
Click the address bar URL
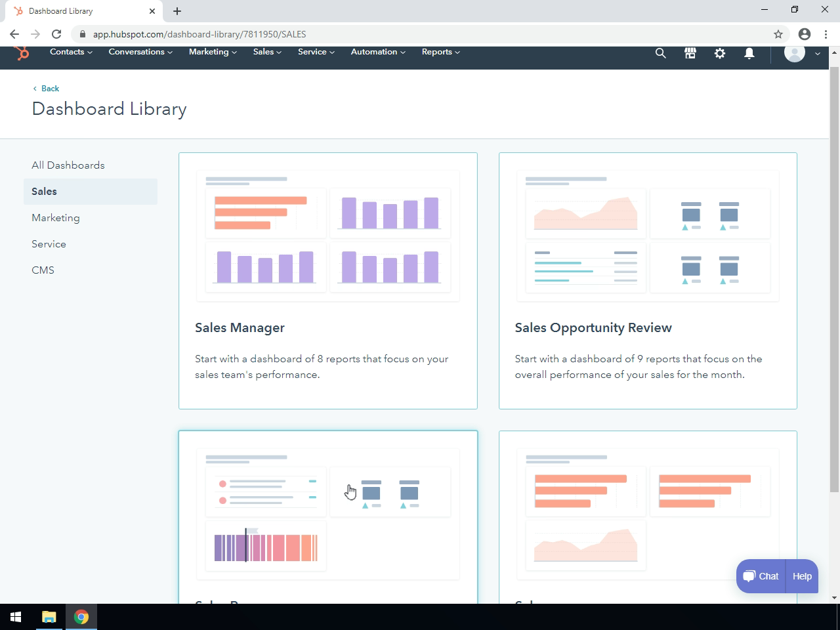(199, 34)
